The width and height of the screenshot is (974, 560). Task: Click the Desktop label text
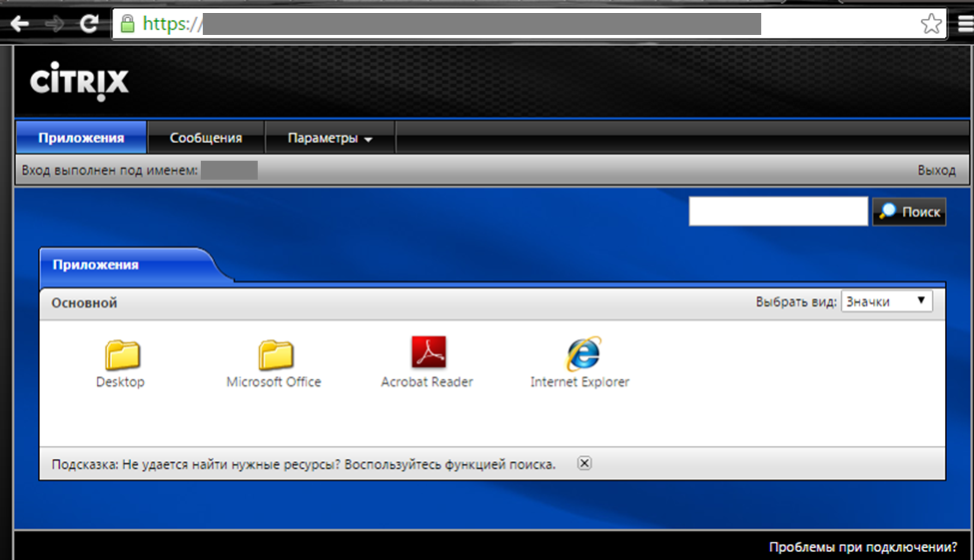tap(121, 381)
